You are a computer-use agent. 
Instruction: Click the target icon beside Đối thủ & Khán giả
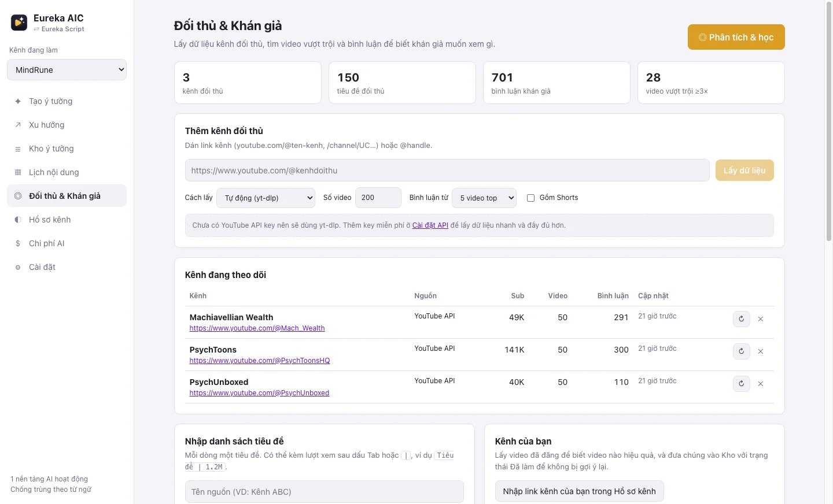click(x=18, y=196)
